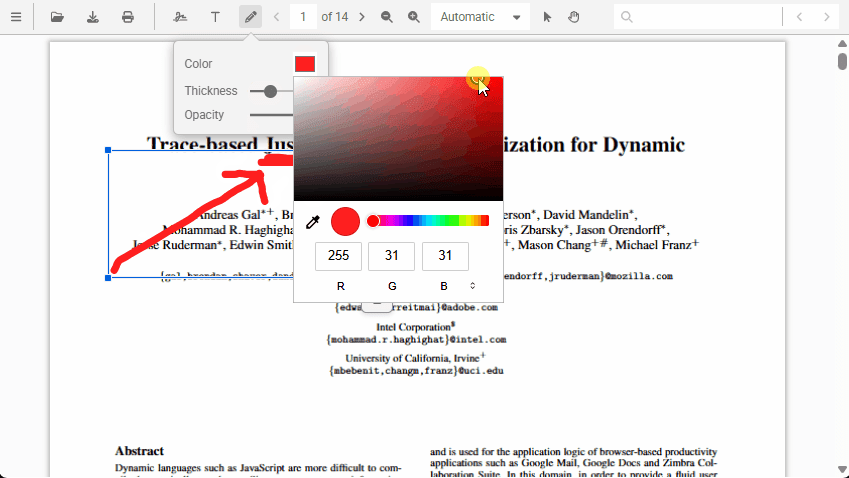The height and width of the screenshot is (478, 849).
Task: Go to the previous page arrow
Action: coord(277,17)
